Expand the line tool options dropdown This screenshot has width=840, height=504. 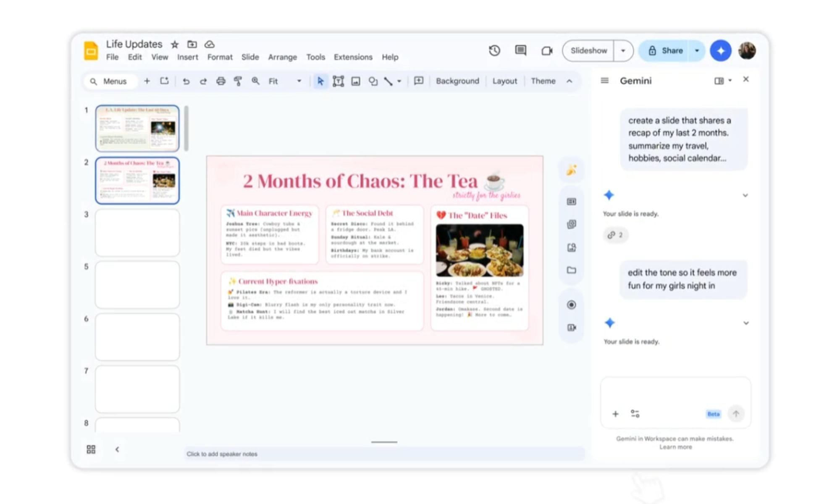pos(398,81)
